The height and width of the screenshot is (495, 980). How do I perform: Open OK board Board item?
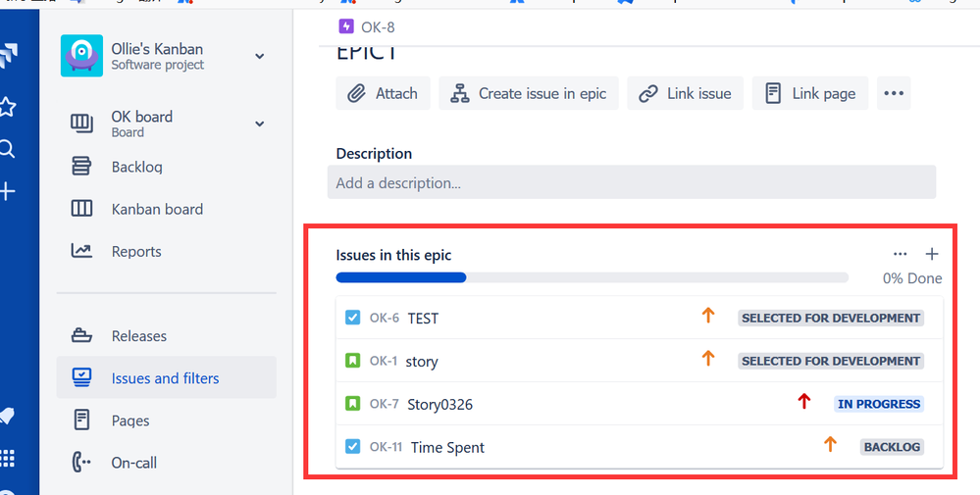pyautogui.click(x=166, y=124)
